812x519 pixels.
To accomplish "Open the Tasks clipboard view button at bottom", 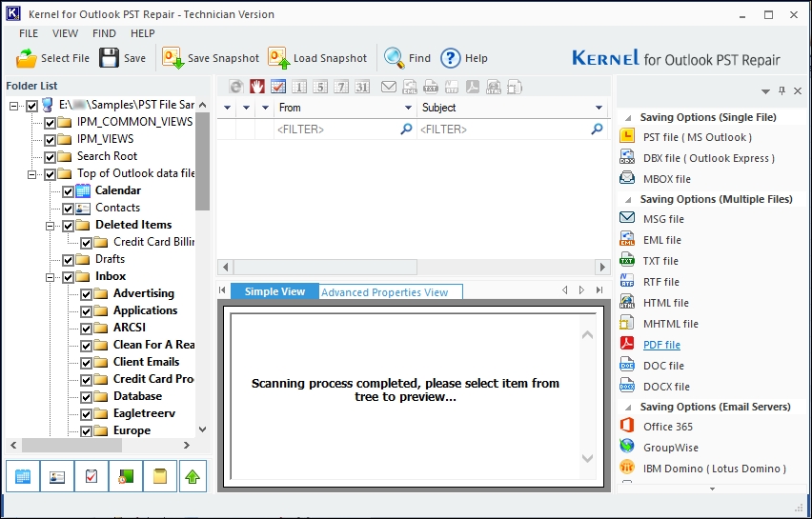I will coord(91,476).
